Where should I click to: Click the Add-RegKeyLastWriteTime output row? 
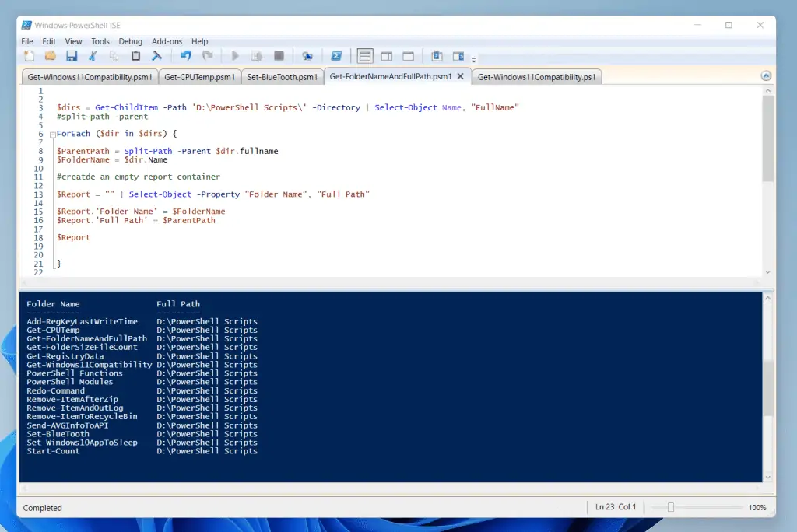[142, 322]
